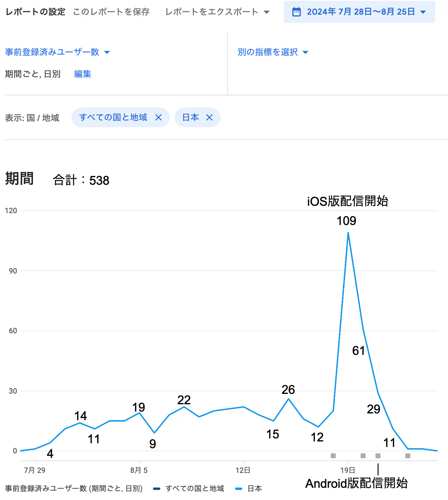Click the 2024年 7月 28日〜8月 25日 date text

pyautogui.click(x=361, y=12)
